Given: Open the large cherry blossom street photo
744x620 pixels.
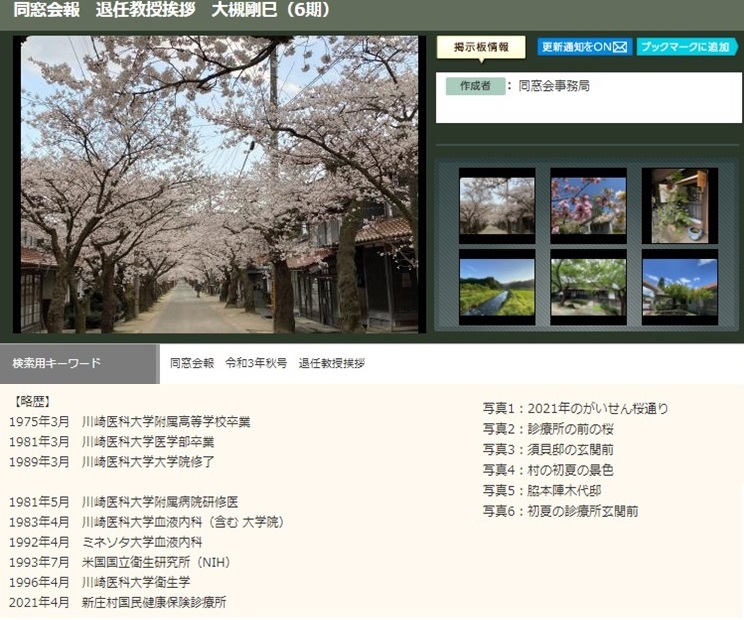Looking at the screenshot, I should point(220,184).
